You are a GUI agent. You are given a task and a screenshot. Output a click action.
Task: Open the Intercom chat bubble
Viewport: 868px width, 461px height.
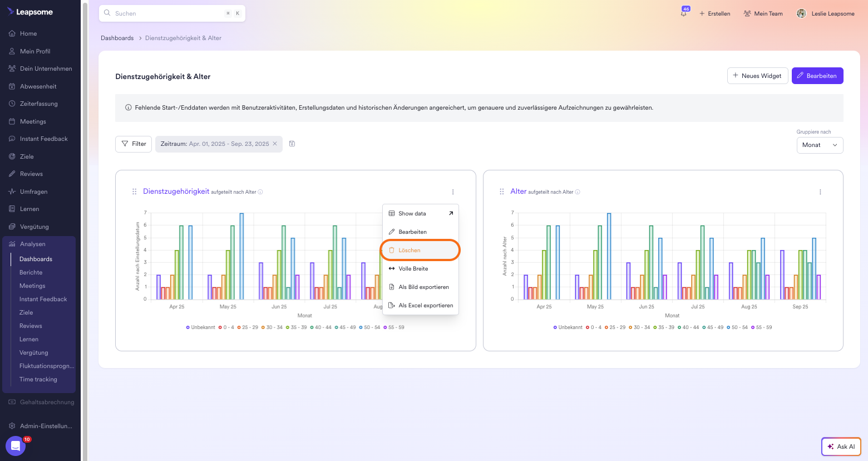click(x=16, y=446)
